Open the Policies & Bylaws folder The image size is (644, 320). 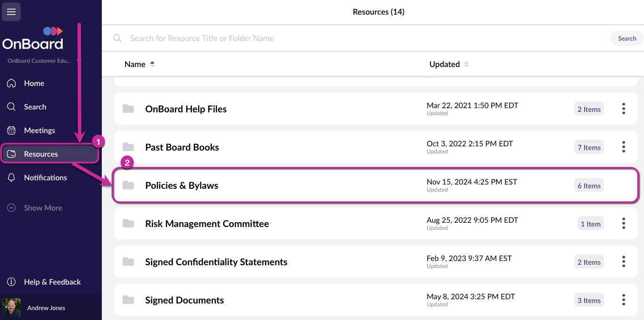182,185
